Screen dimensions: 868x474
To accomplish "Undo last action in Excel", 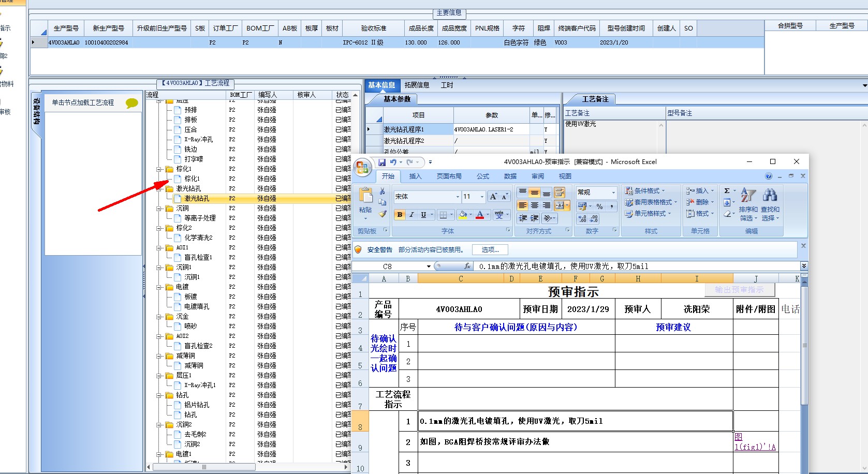I will click(393, 162).
